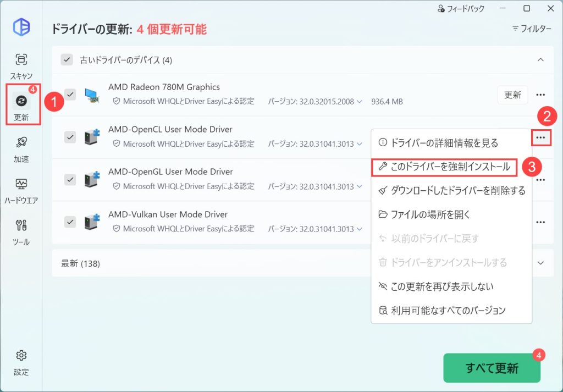This screenshot has height=392, width=563.
Task: Click AMD-Vulkan User Mode Driver device icon
Action: [x=92, y=222]
